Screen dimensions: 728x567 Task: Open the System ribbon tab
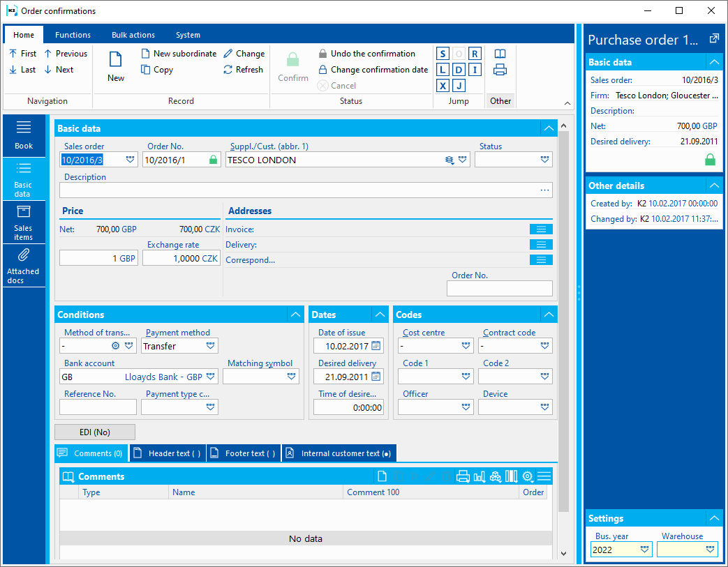pyautogui.click(x=188, y=35)
